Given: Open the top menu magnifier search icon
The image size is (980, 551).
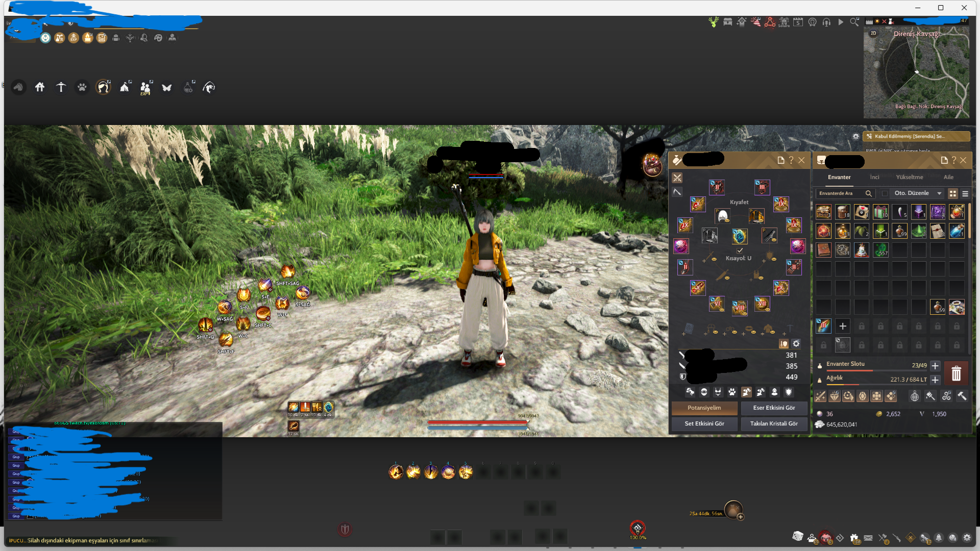Looking at the screenshot, I should pos(854,22).
